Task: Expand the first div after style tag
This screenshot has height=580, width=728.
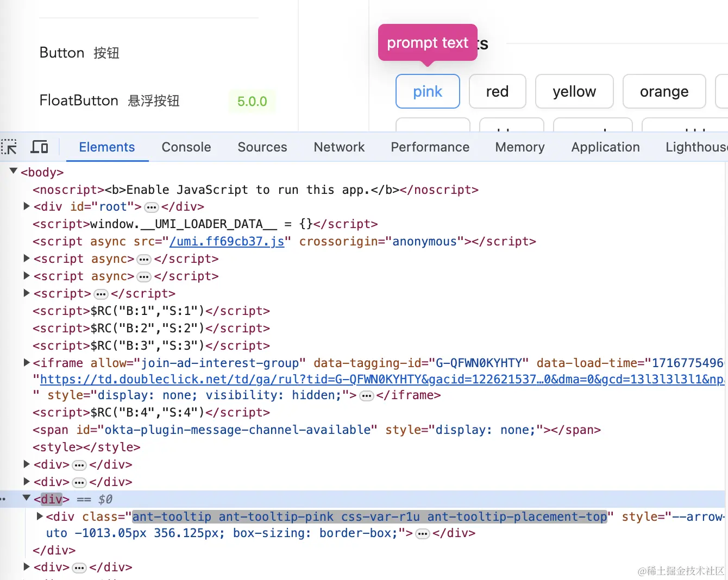Action: (x=27, y=464)
